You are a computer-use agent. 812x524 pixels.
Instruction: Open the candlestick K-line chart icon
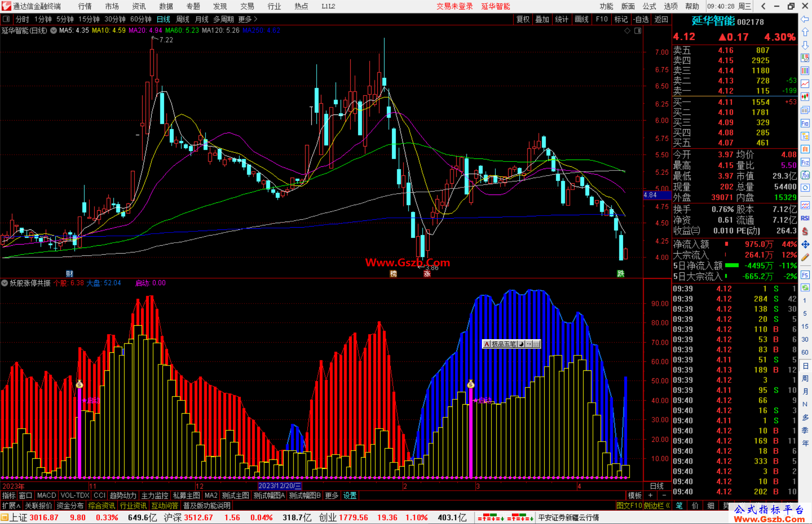click(805, 97)
